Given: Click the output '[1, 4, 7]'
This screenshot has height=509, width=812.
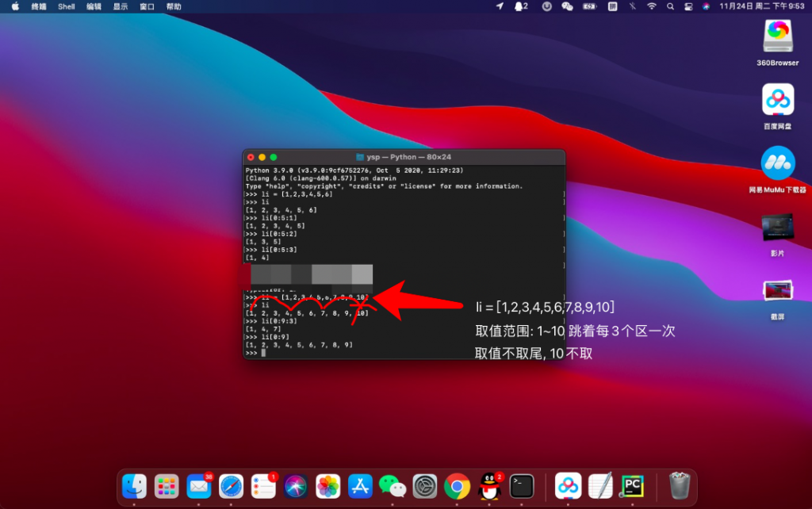Looking at the screenshot, I should tap(263, 329).
